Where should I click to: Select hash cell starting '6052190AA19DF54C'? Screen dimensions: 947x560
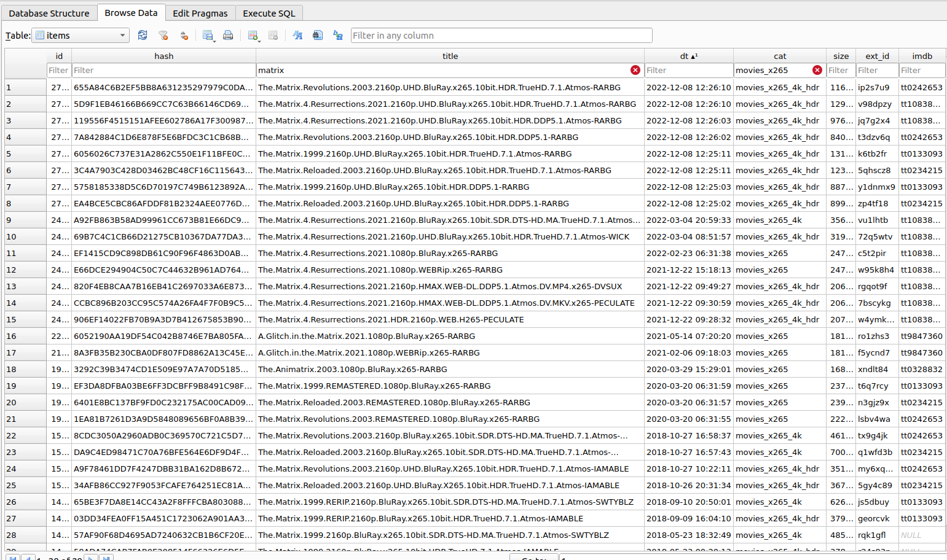[163, 336]
